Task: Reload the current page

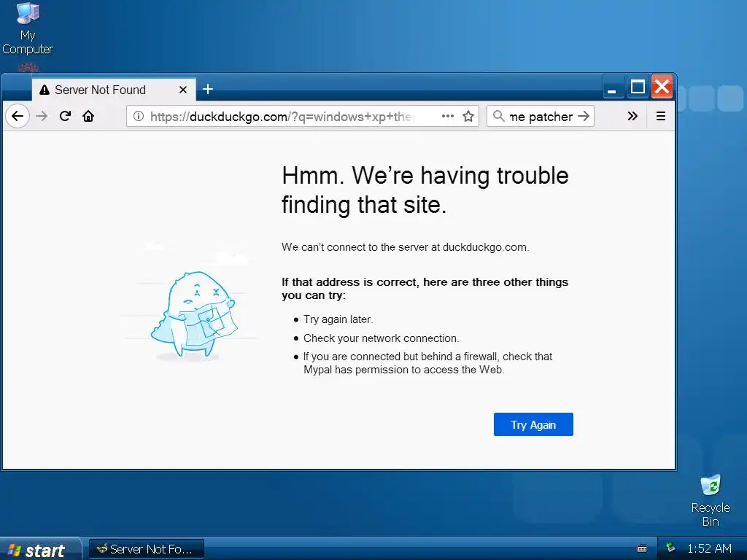Action: click(65, 116)
